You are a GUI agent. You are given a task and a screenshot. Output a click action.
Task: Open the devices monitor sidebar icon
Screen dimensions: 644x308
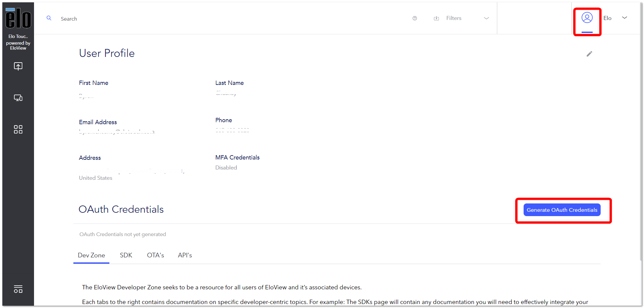[18, 98]
